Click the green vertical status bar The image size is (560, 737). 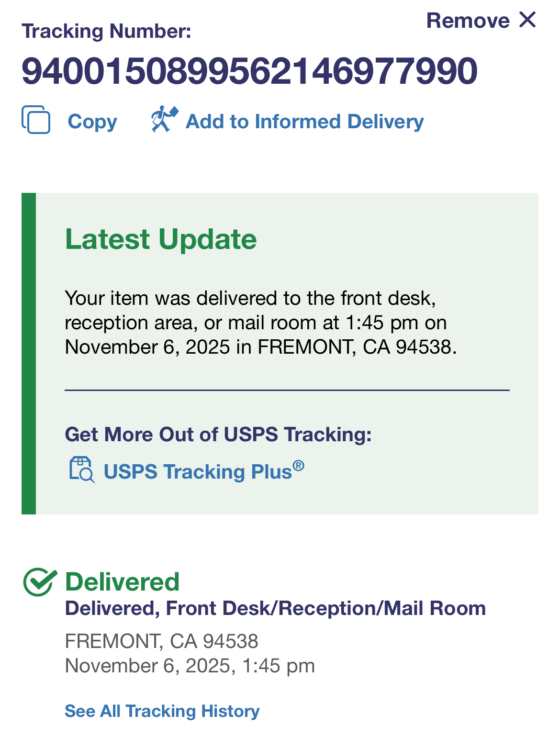click(x=29, y=354)
